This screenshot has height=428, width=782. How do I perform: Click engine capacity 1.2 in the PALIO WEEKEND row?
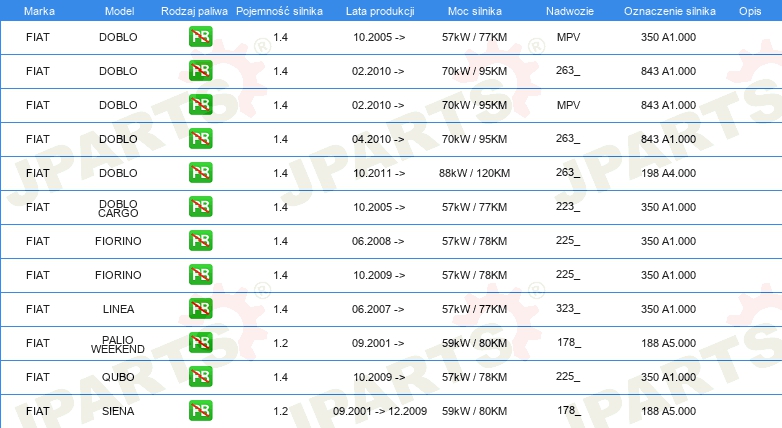click(281, 343)
